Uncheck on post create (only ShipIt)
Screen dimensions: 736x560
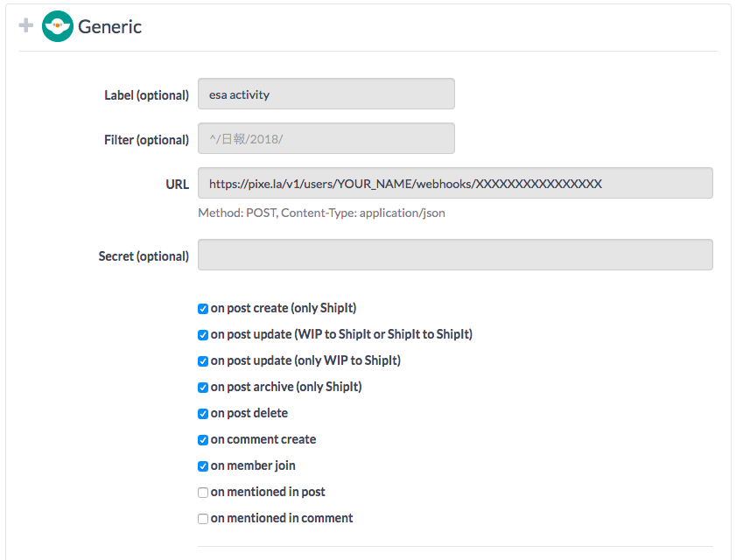[203, 309]
